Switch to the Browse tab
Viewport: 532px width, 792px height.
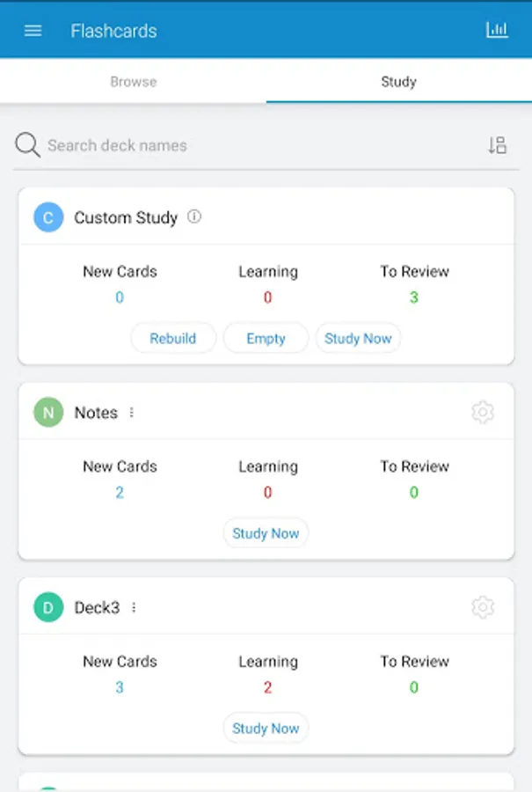[133, 82]
